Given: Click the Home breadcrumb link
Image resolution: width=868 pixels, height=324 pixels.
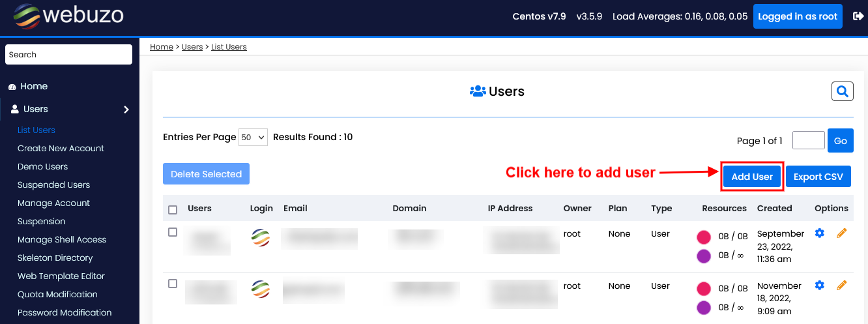Looking at the screenshot, I should [162, 47].
